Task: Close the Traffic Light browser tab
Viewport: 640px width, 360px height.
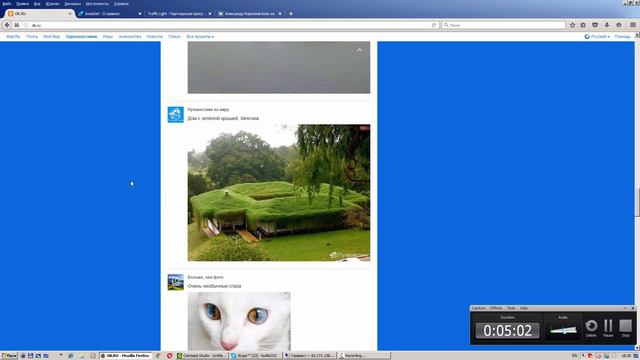Action: [210, 13]
